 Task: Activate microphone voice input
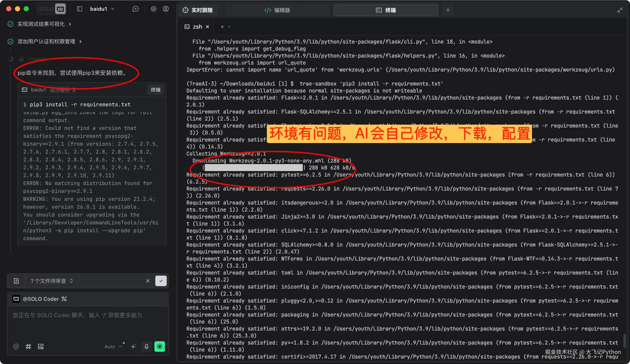point(147,346)
